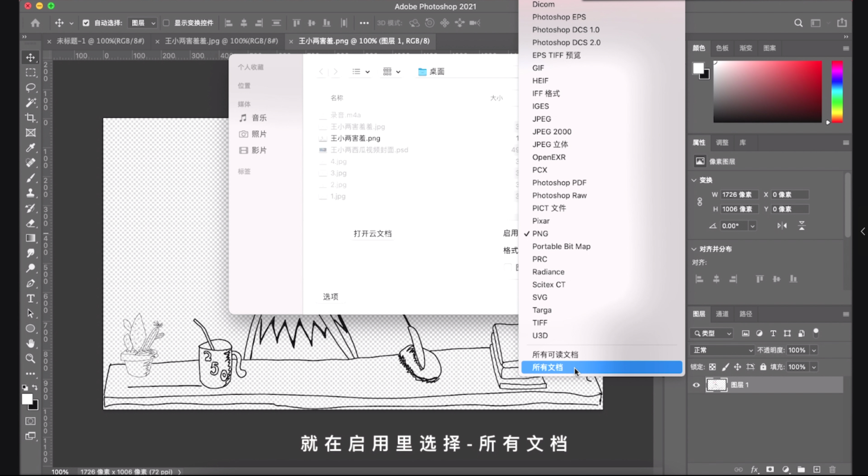The width and height of the screenshot is (868, 476).
Task: Select the Path Selection tool
Action: [31, 313]
